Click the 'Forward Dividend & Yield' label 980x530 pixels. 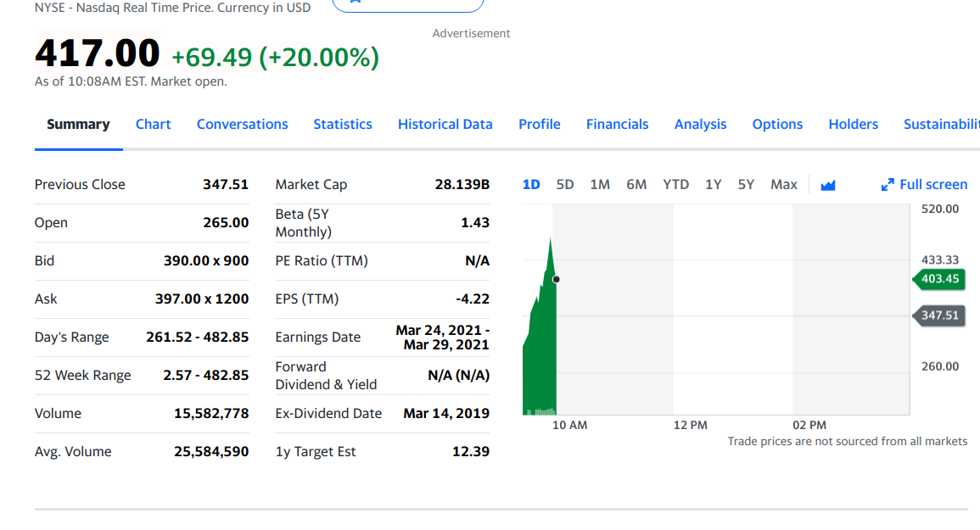pos(327,375)
